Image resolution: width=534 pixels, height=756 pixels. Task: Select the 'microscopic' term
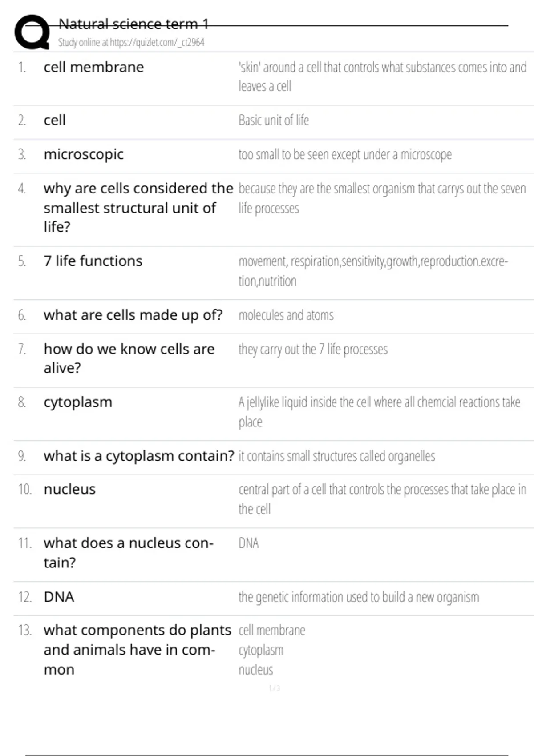point(84,154)
